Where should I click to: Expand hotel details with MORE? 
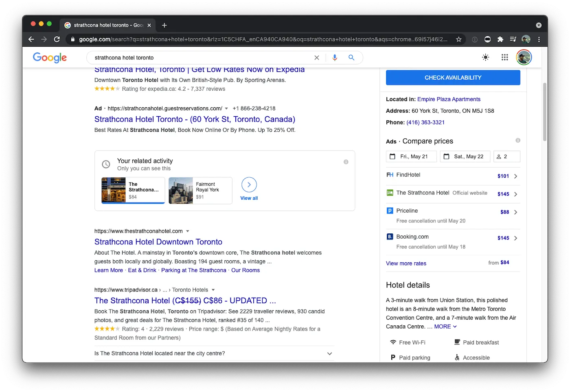pyautogui.click(x=445, y=327)
